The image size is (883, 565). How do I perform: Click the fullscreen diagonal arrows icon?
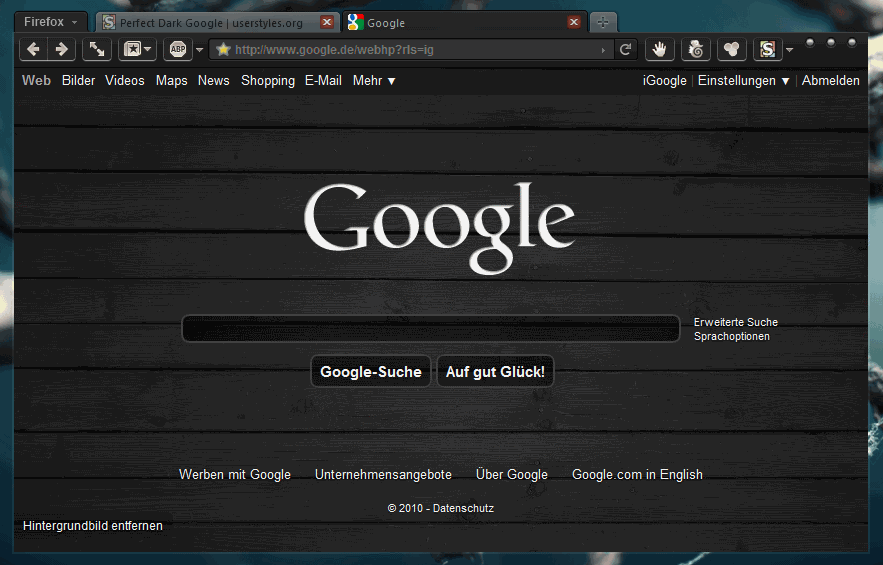(x=97, y=50)
